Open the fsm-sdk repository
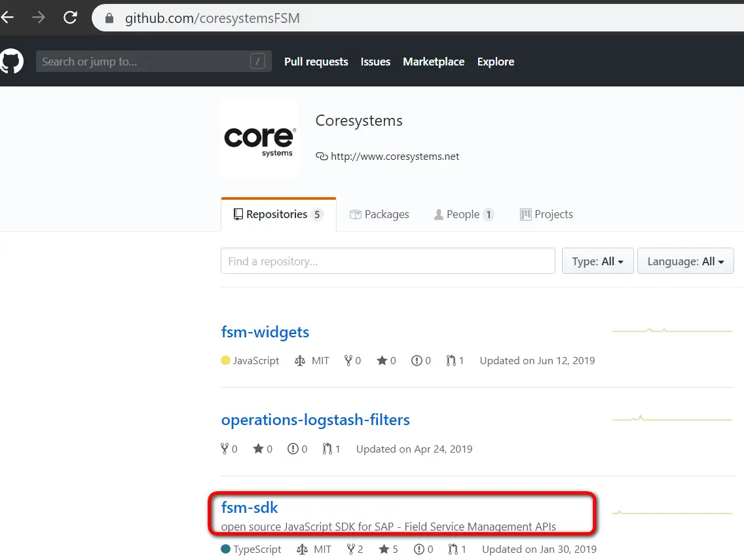The width and height of the screenshot is (744, 560). pos(250,508)
